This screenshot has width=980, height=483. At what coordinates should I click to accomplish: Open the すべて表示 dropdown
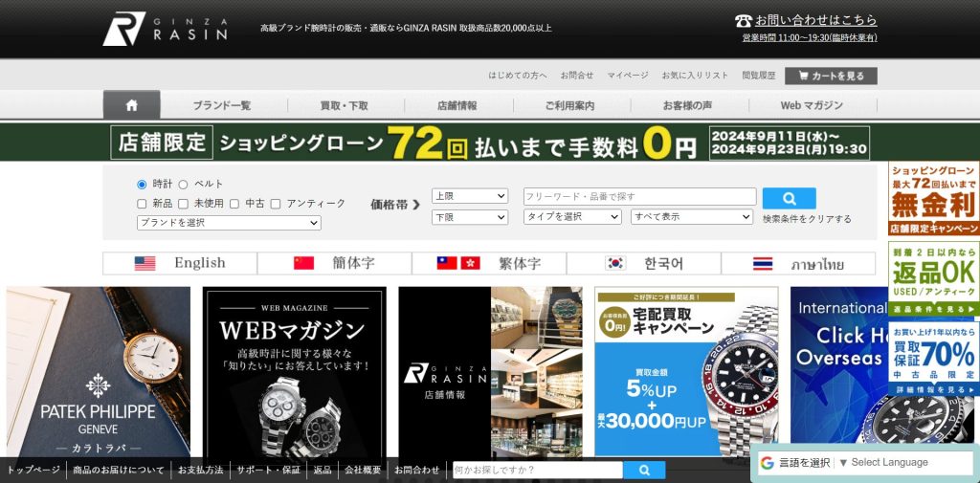click(x=692, y=217)
